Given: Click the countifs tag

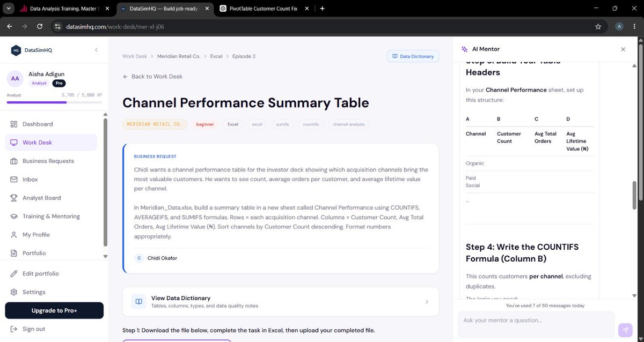Looking at the screenshot, I should click(311, 124).
